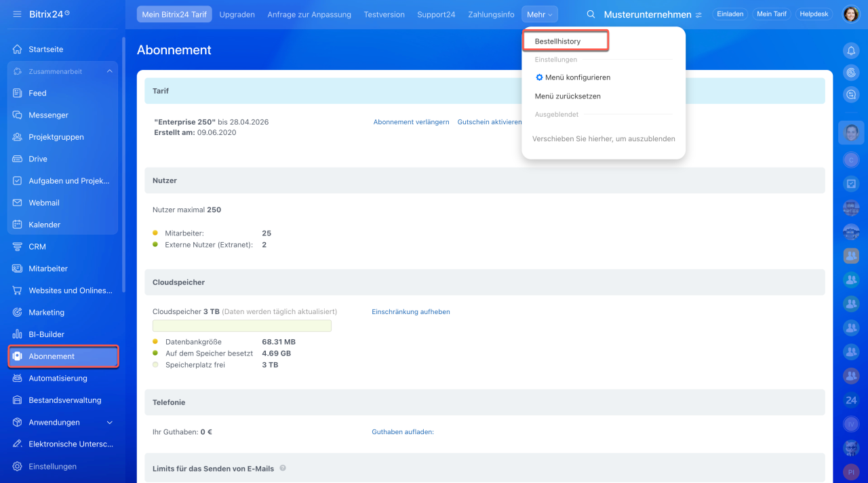Click the Cloudspeicher usage bar
The height and width of the screenshot is (483, 868).
coord(242,326)
